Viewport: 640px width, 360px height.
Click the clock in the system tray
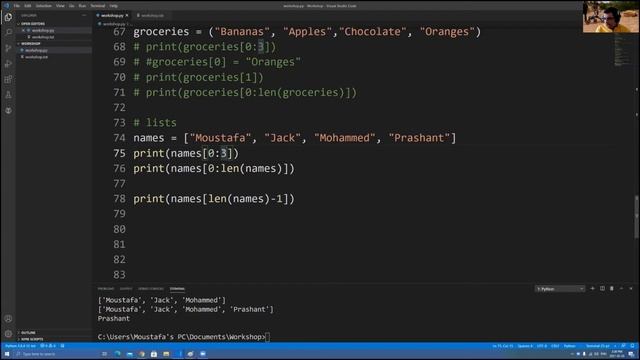[616, 354]
